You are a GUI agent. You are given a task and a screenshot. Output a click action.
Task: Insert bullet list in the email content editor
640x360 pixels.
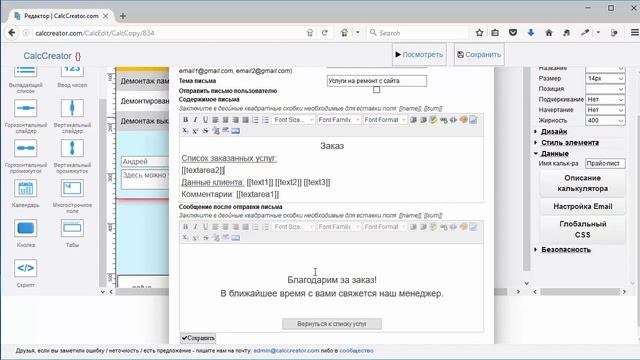point(265,120)
